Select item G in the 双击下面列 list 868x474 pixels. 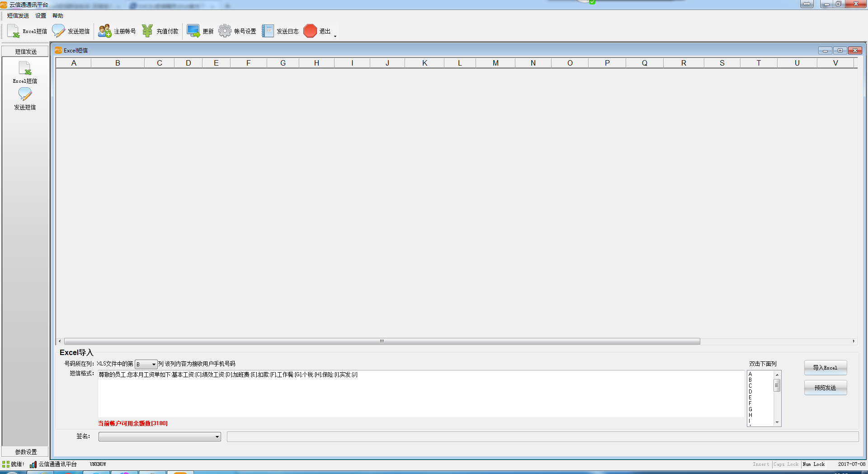click(750, 409)
